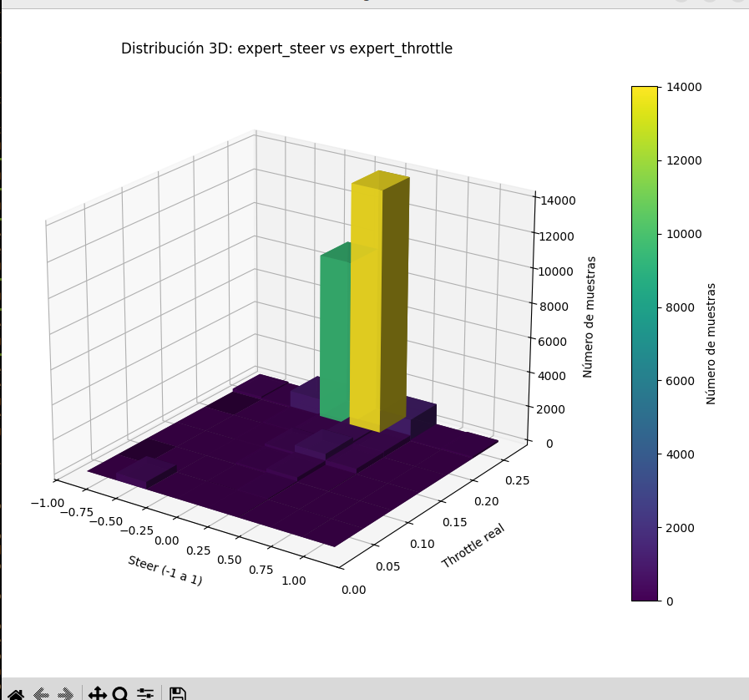Activate the pan axes tool
The height and width of the screenshot is (700, 749).
pos(97,693)
